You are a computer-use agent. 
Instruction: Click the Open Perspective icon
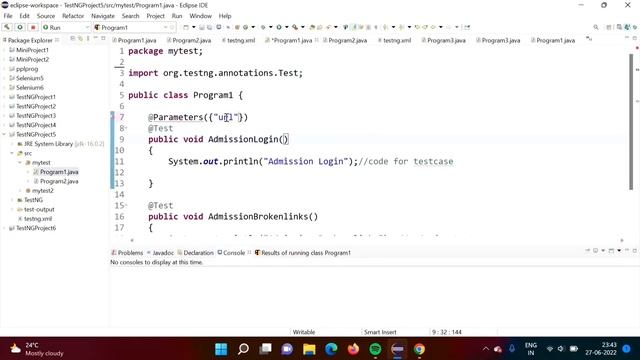point(619,27)
